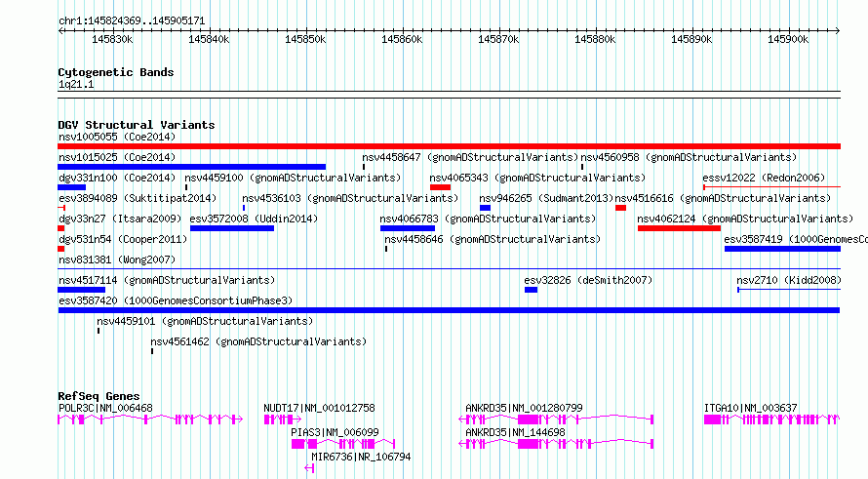Open esv3587420 1000GenomesConsortiumPhase3 label

click(x=176, y=300)
